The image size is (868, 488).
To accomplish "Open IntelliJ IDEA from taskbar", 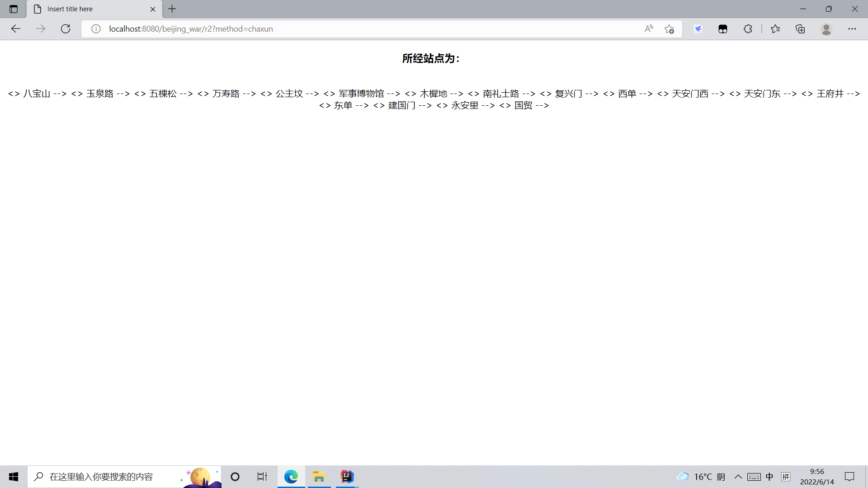I will (x=347, y=477).
